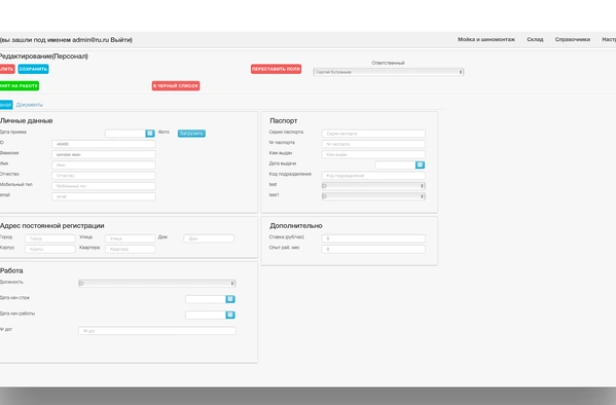Expand the Ответственный dropdown
616x405 pixels.
[x=388, y=72]
